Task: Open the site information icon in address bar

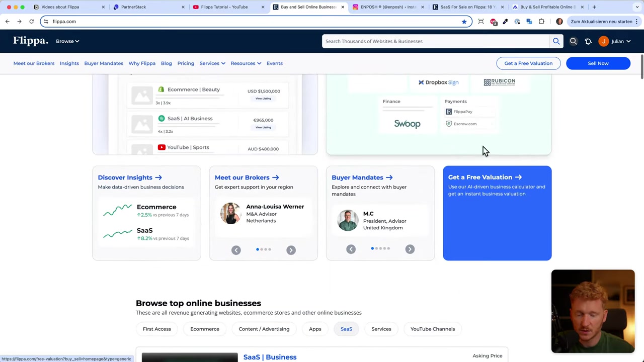Action: 46,22
